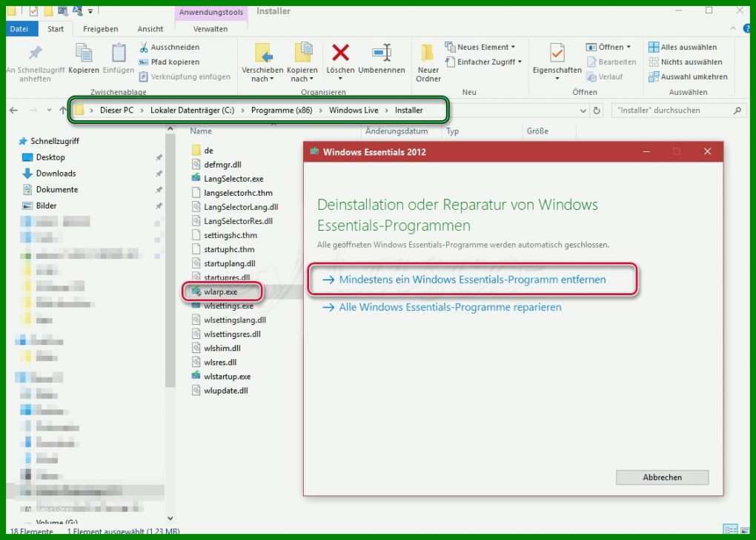
Task: Open the Neues Element dropdown
Action: pos(480,47)
